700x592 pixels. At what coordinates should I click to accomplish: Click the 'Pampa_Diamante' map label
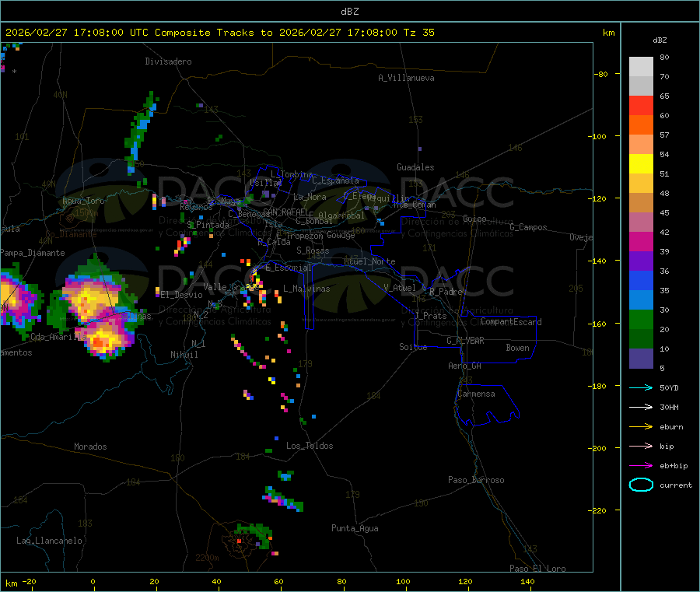point(33,253)
